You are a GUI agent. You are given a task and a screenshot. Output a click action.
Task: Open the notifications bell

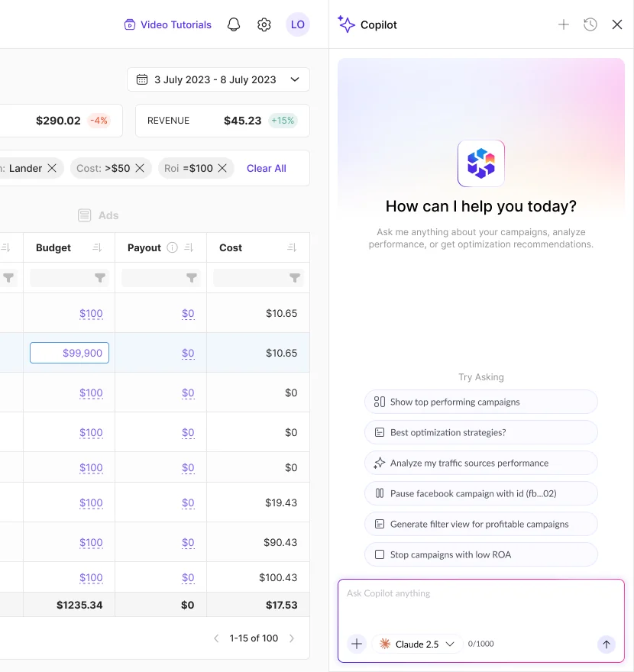pos(234,24)
